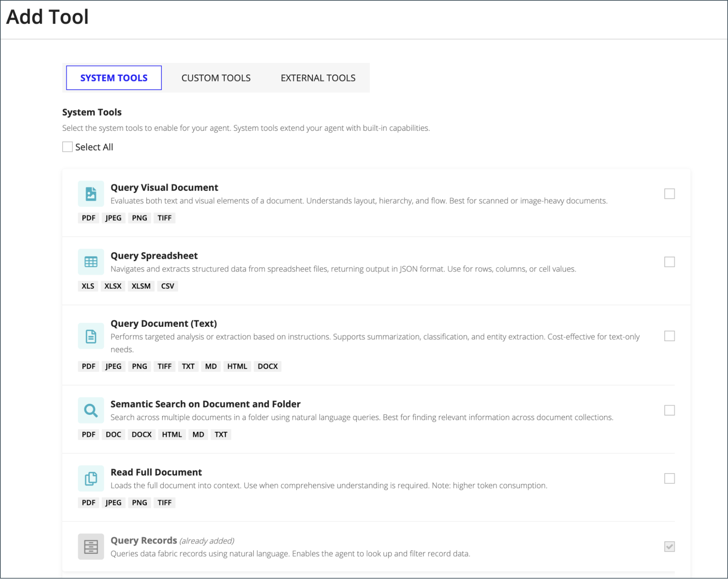This screenshot has width=728, height=579.
Task: Click Semantic Search on Document and Folder title
Action: coord(205,404)
